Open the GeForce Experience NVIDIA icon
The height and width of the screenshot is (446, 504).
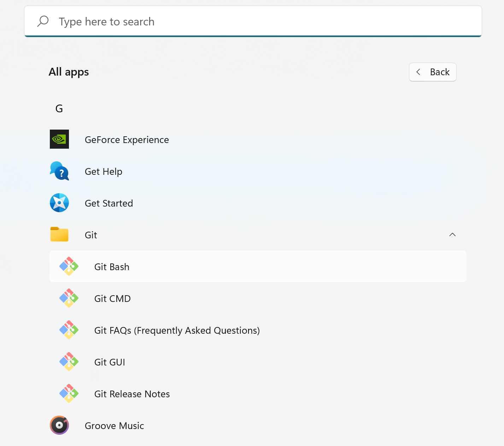(x=59, y=139)
